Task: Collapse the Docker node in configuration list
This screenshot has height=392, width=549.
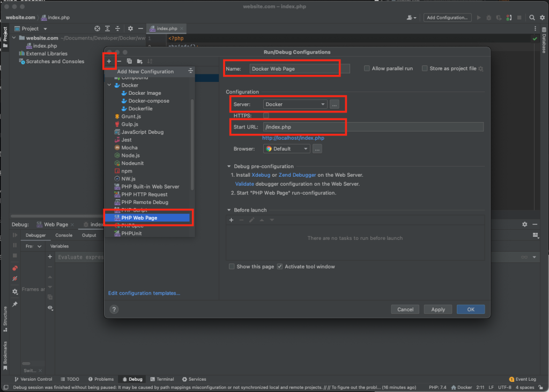Action: (109, 85)
